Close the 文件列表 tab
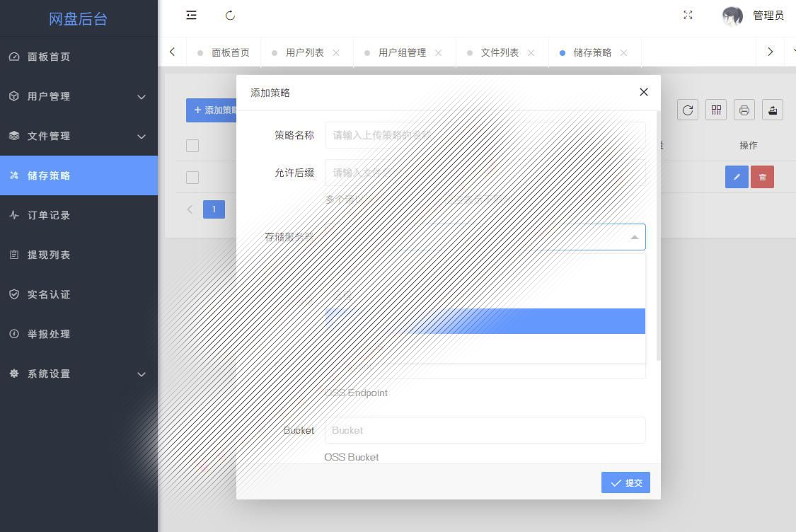Viewport: 796px width, 532px height. coord(531,53)
